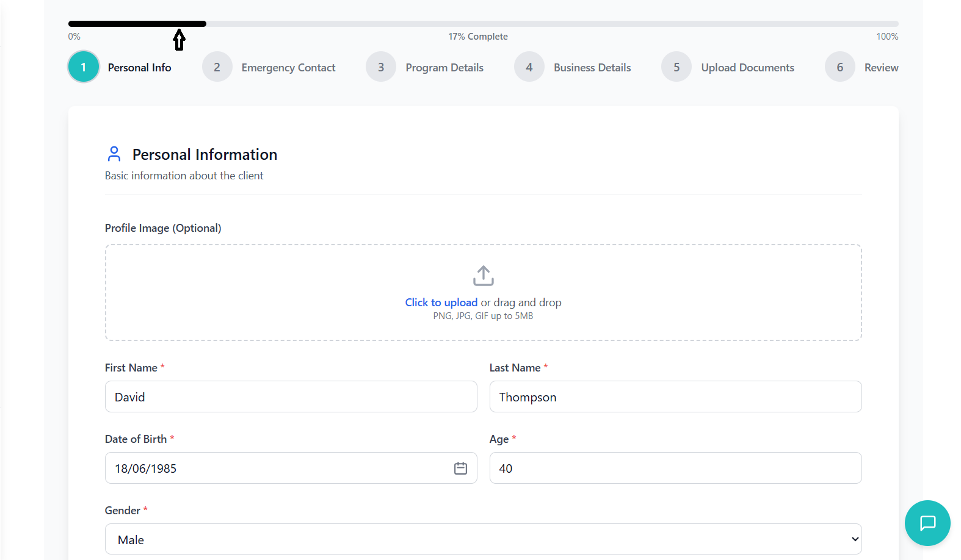Image resolution: width=961 pixels, height=560 pixels.
Task: Click 'PNG, JPG, GIF up to 5MB' text
Action: pos(483,316)
